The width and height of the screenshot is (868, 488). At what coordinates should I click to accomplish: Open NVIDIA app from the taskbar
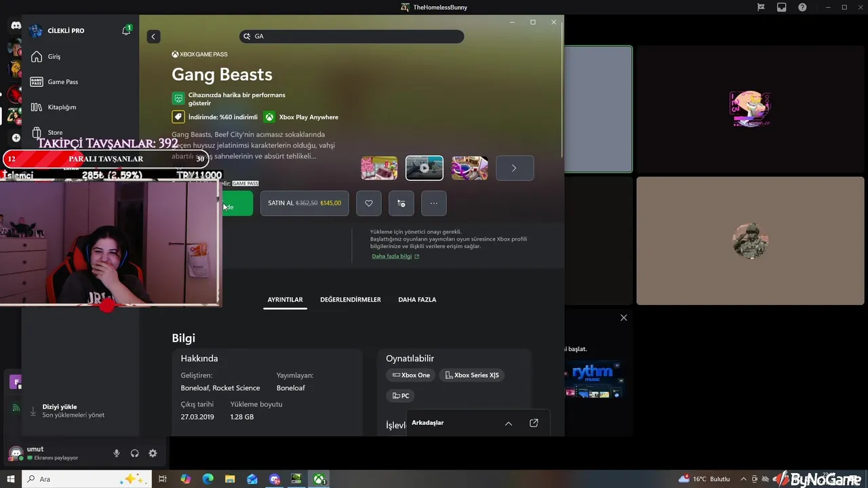(x=296, y=479)
